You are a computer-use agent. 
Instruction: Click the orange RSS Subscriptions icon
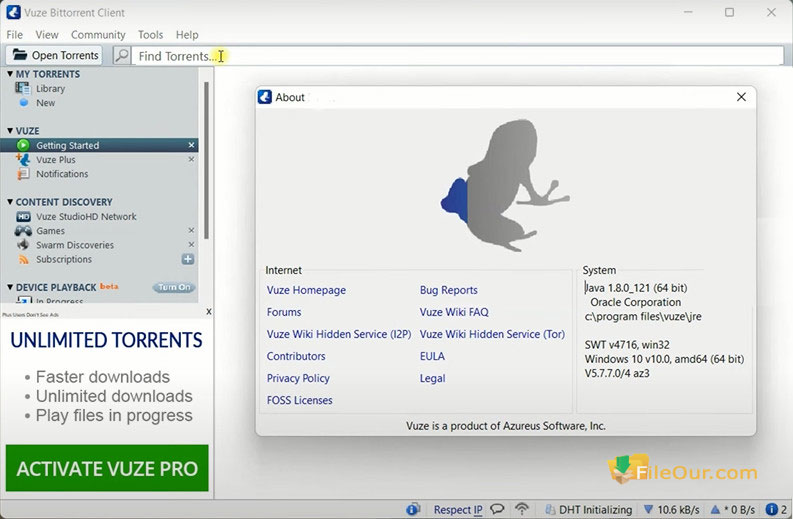(23, 260)
